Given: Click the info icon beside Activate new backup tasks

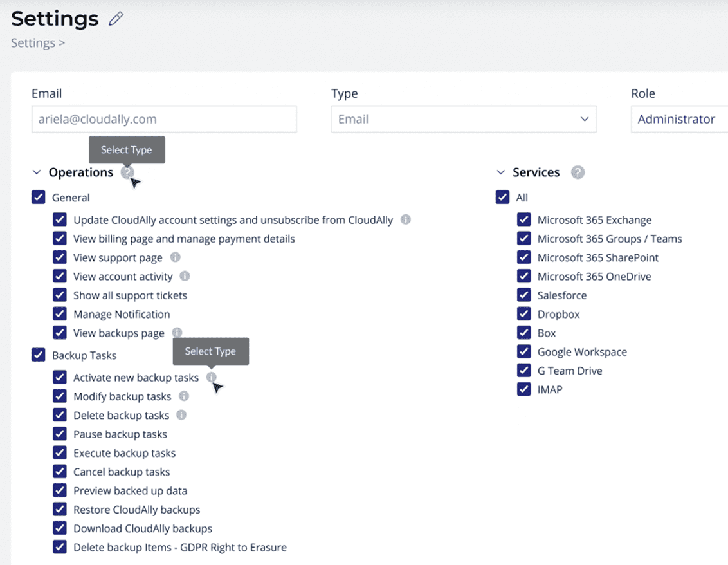Looking at the screenshot, I should [x=211, y=378].
